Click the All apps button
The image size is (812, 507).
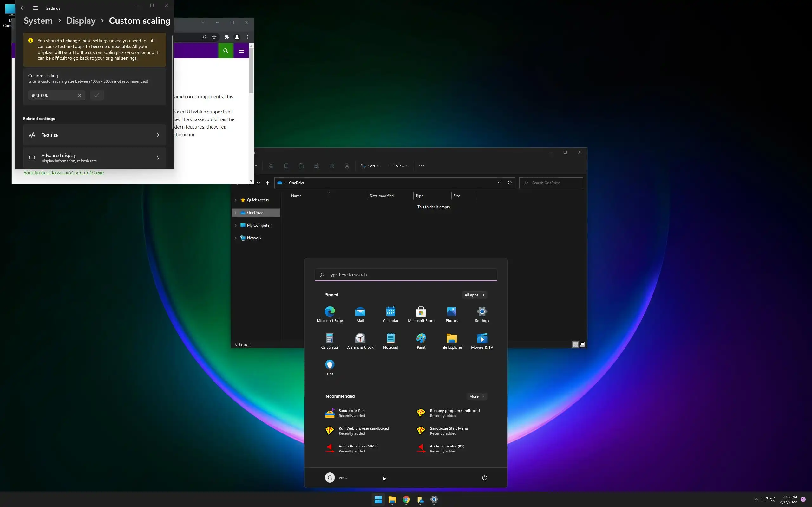pyautogui.click(x=474, y=295)
